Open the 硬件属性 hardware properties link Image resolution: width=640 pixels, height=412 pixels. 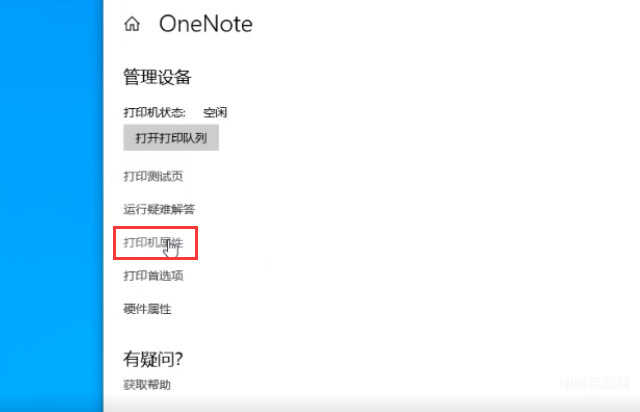(147, 309)
